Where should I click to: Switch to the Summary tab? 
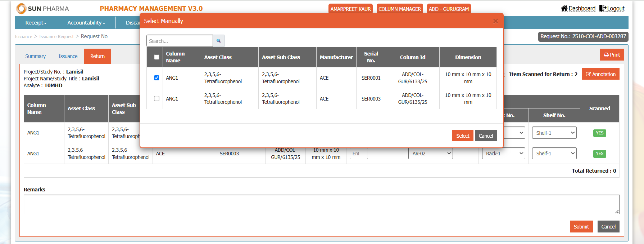tap(35, 56)
